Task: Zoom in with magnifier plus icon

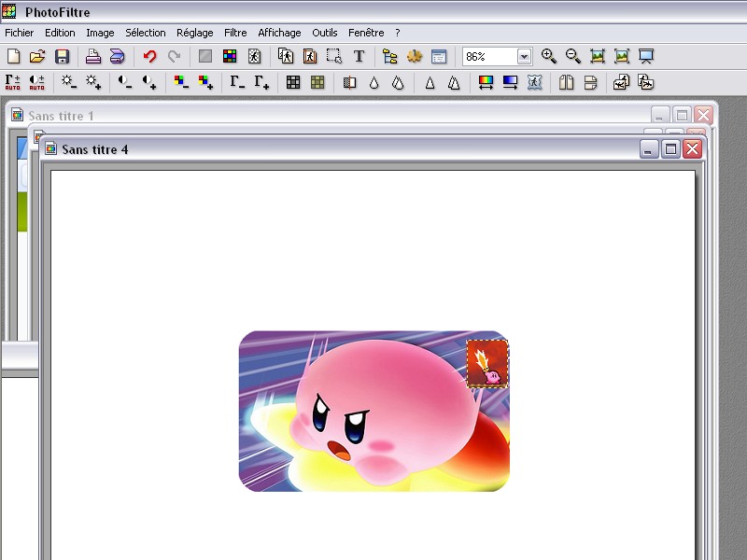Action: [549, 56]
